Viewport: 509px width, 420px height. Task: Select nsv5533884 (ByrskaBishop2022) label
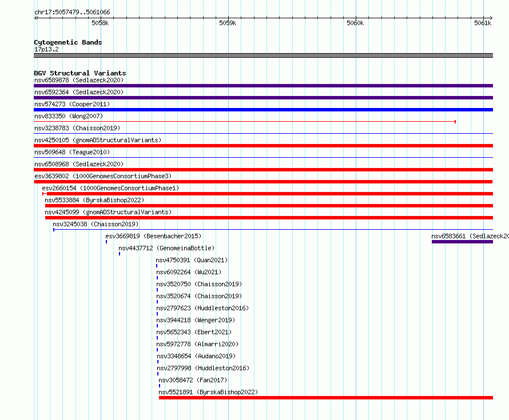(94, 200)
